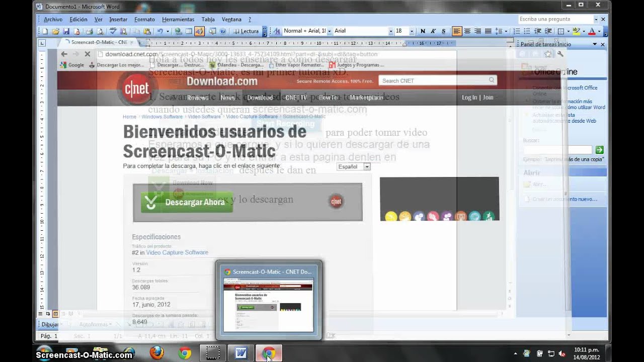644x362 pixels.
Task: Open the font size 18 dropdown
Action: pos(412,31)
